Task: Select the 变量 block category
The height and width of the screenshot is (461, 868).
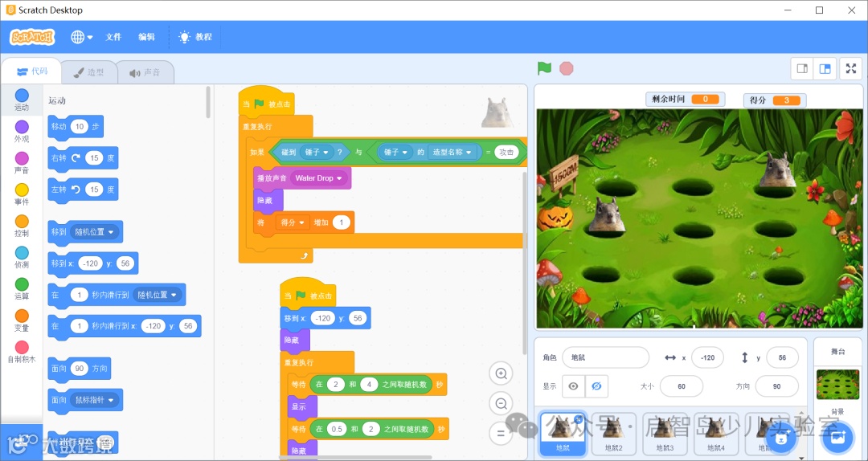Action: pyautogui.click(x=22, y=321)
